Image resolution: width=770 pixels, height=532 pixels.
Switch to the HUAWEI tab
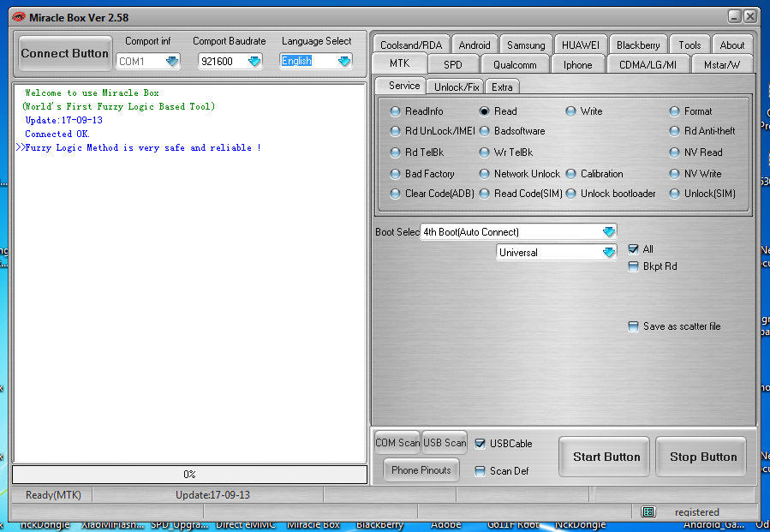581,45
